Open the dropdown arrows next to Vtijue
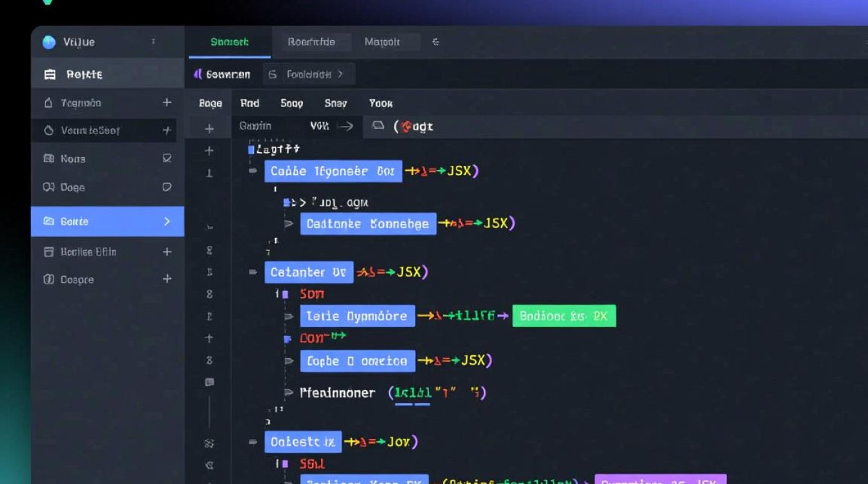 pos(153,42)
